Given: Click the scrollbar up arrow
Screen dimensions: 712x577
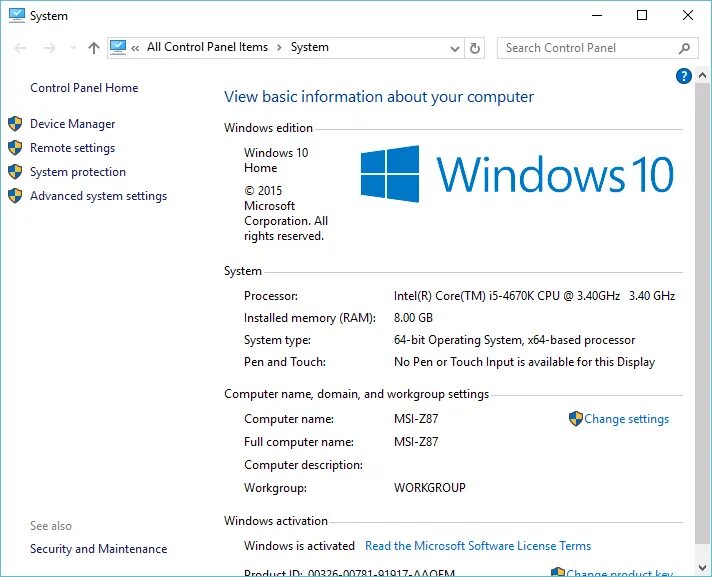Looking at the screenshot, I should click(x=702, y=75).
